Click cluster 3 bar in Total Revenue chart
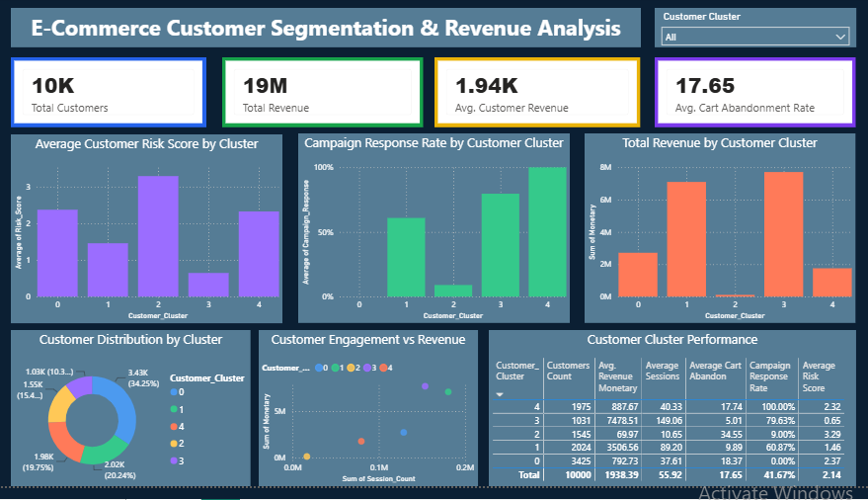The width and height of the screenshot is (868, 500). (x=783, y=234)
